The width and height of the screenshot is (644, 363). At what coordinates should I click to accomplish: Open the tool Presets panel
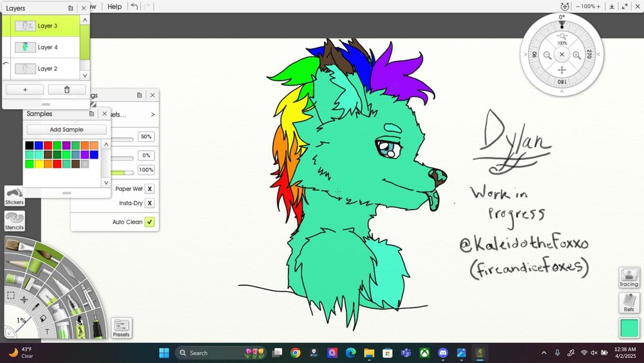(121, 328)
